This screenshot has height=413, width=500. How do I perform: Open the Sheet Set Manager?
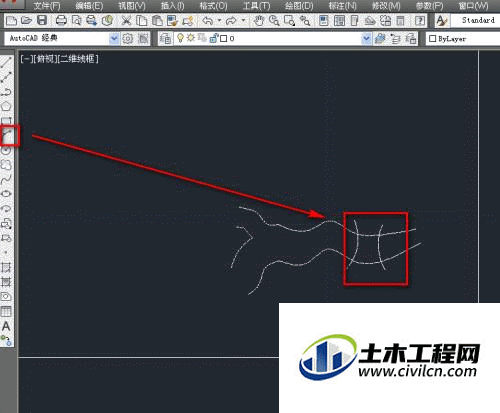coord(370,21)
